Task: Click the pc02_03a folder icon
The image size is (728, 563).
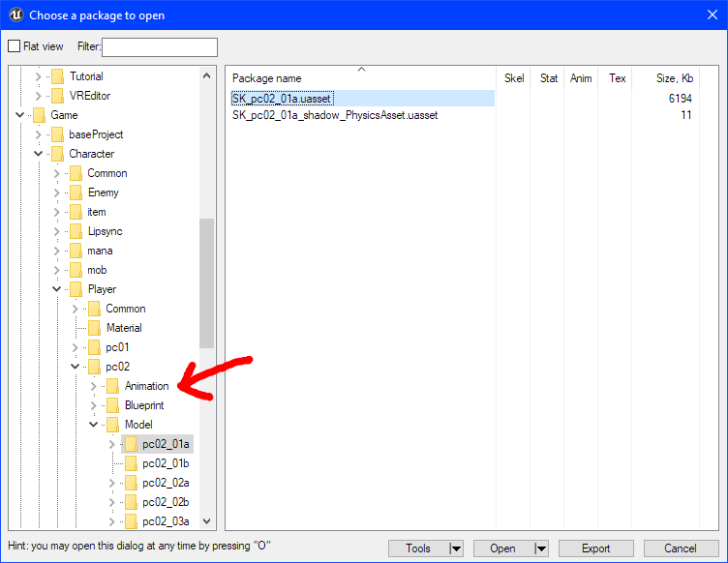Action: tap(132, 521)
